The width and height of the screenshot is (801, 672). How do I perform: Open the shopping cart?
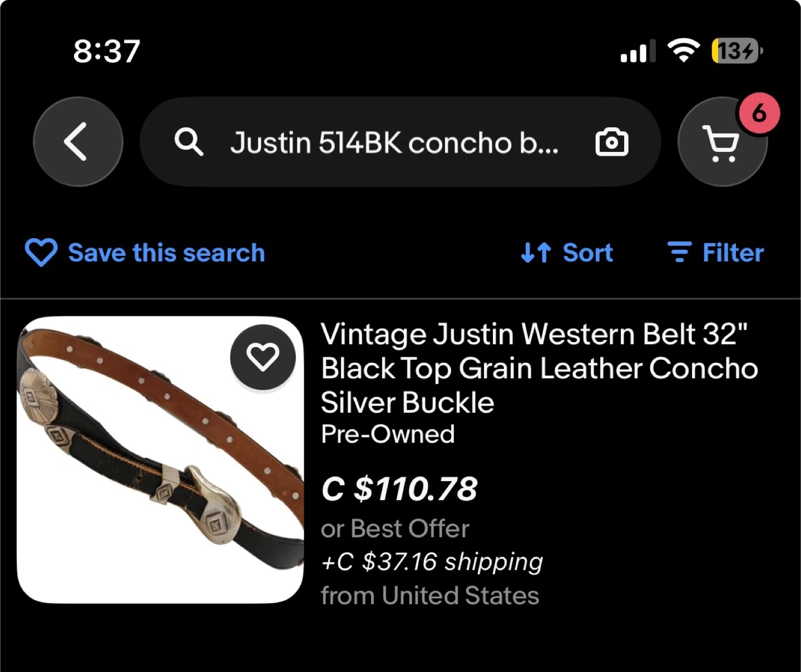coord(721,143)
